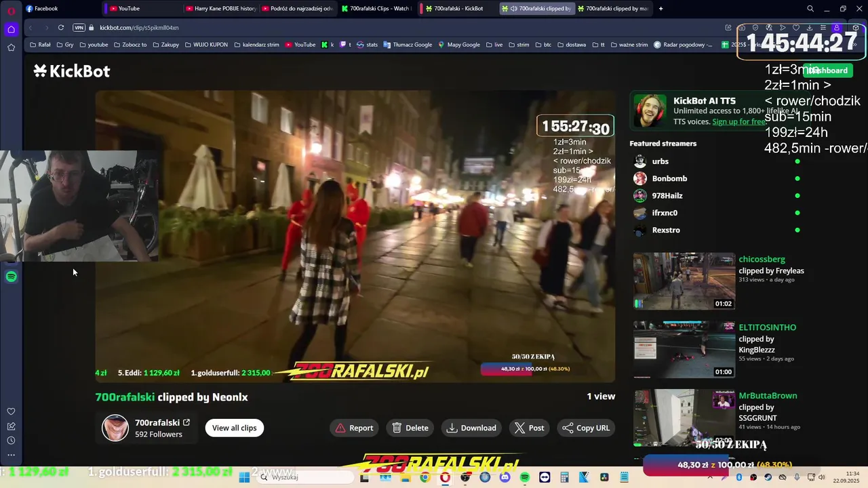Open Opera sidebar home icon

tap(11, 29)
